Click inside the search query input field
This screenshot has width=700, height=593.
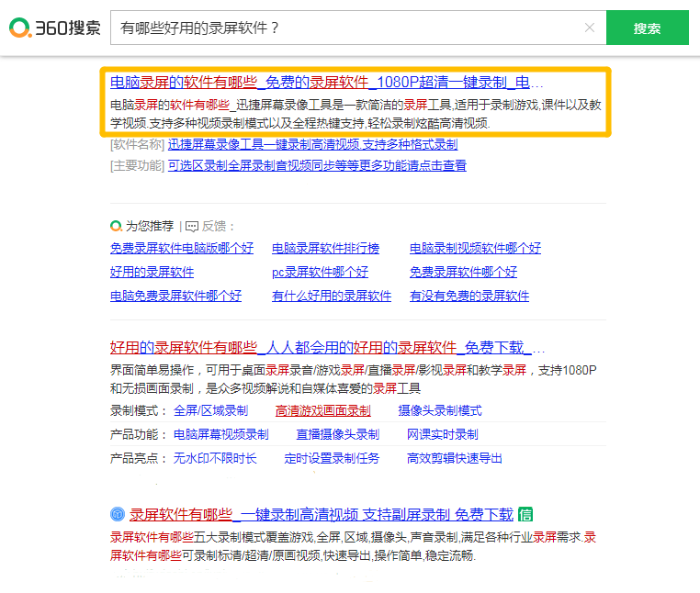[349, 28]
